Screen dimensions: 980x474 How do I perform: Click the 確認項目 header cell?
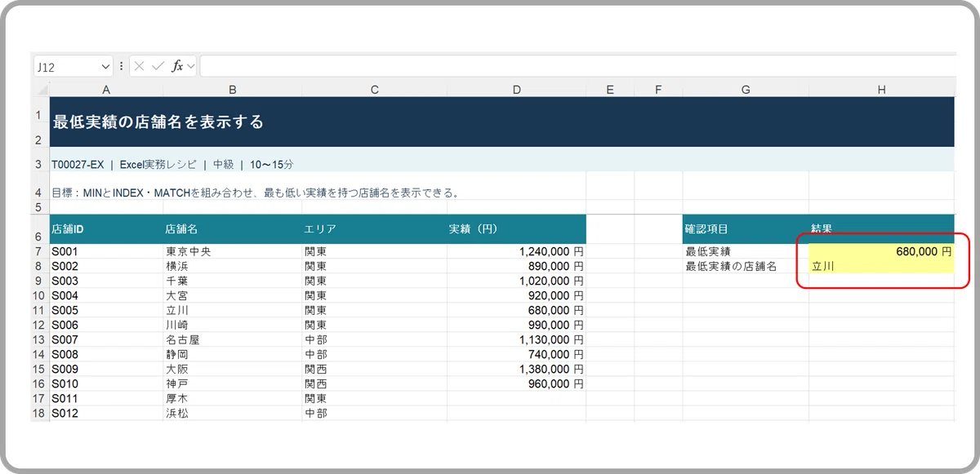[x=745, y=229]
